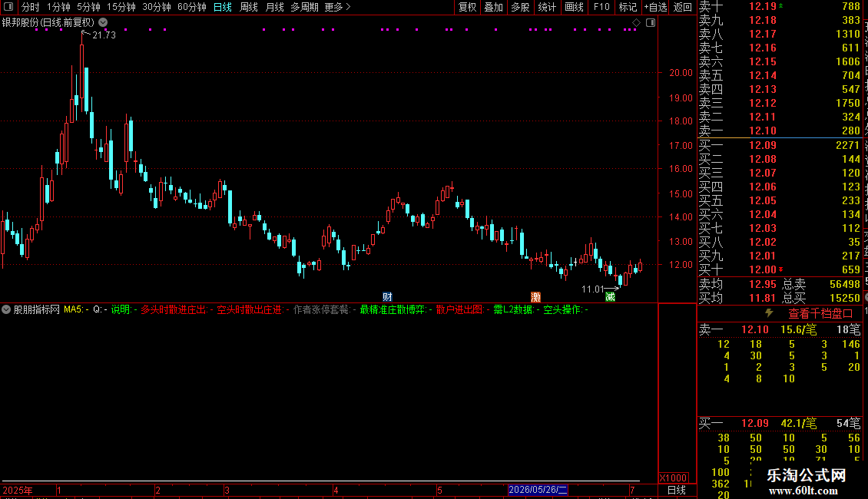This screenshot has width=868, height=499.
Task: Click the 买均 11.81 row
Action: [x=737, y=298]
